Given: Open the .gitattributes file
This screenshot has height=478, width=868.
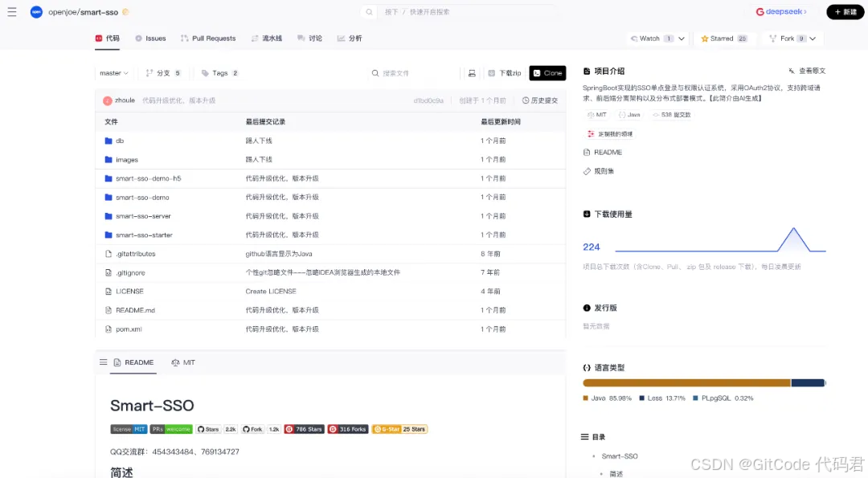Looking at the screenshot, I should click(136, 254).
